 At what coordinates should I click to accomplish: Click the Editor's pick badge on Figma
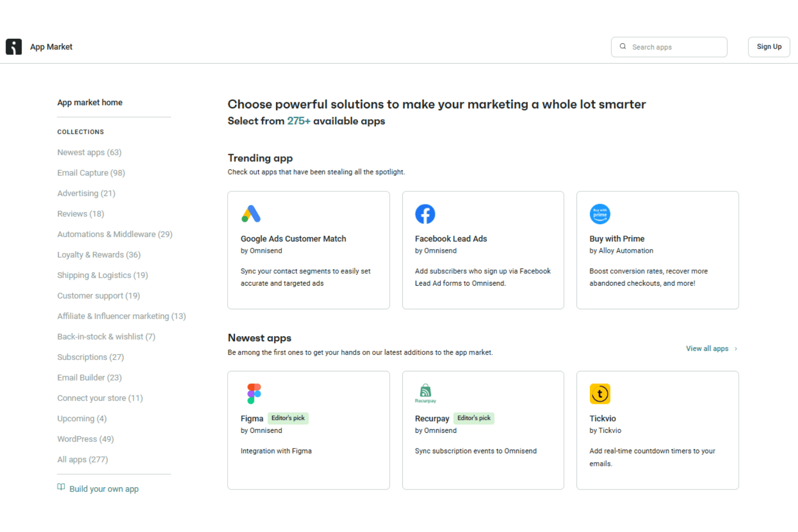[288, 418]
